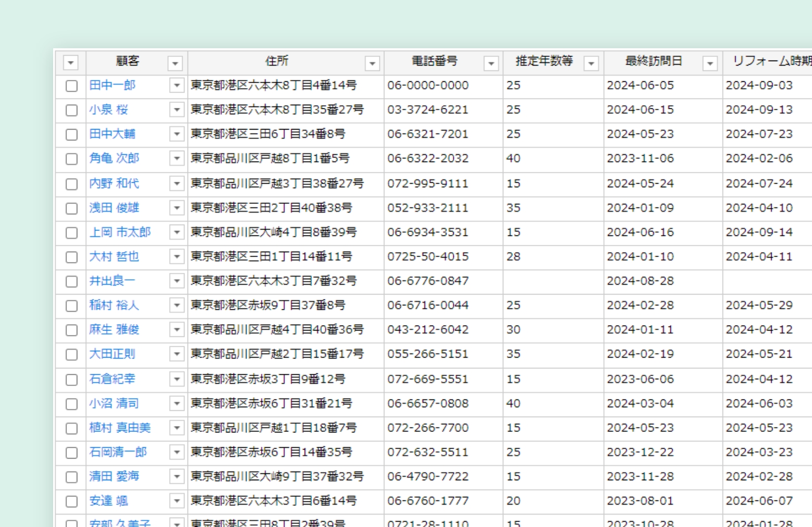
Task: Click the value 28 in 推定年数等 column
Action: click(x=513, y=256)
